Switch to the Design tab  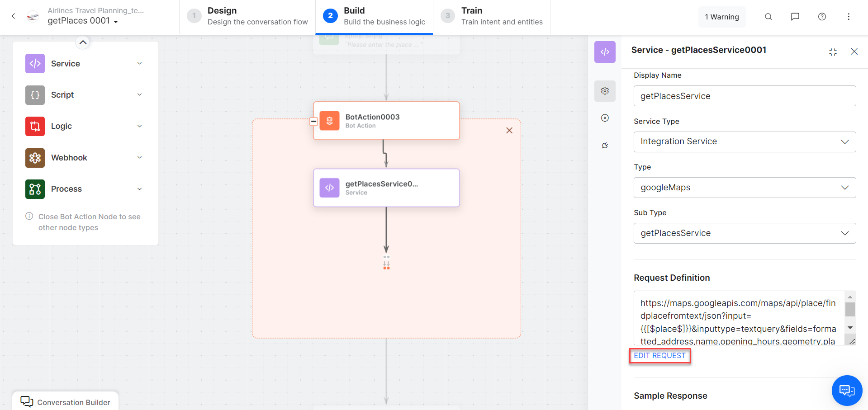pyautogui.click(x=247, y=17)
